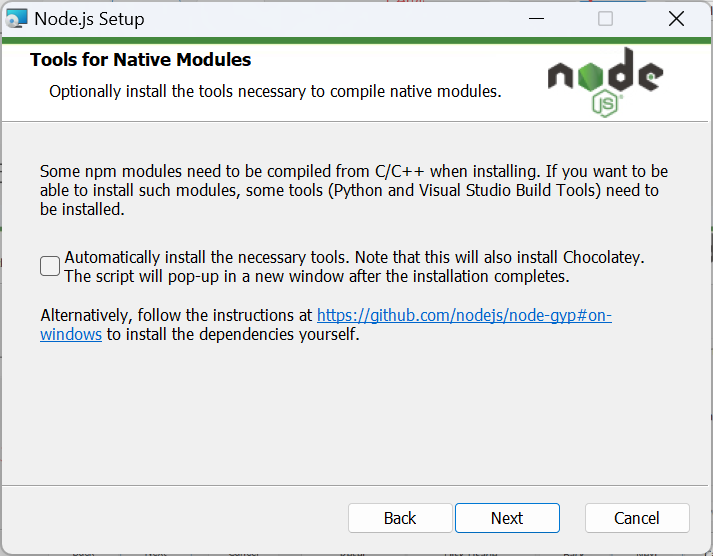Click the 'Tools for Native Modules' heading

pyautogui.click(x=141, y=60)
